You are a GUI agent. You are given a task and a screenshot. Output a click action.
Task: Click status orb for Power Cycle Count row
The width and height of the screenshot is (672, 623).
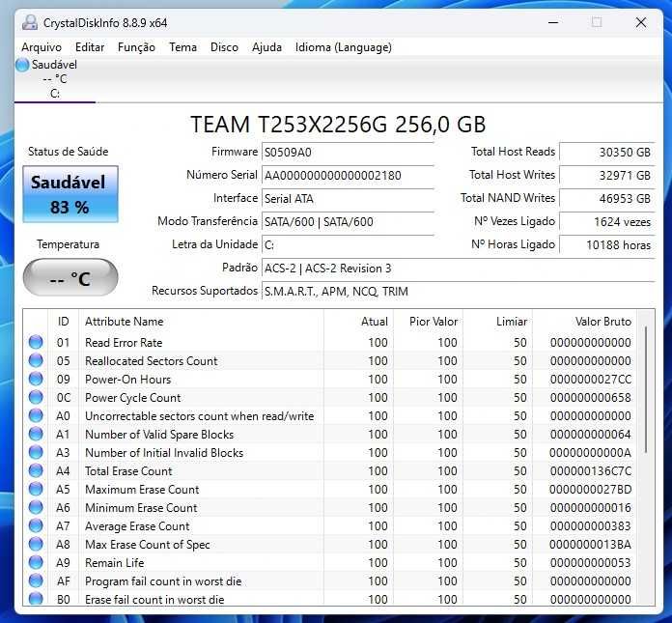(x=36, y=398)
